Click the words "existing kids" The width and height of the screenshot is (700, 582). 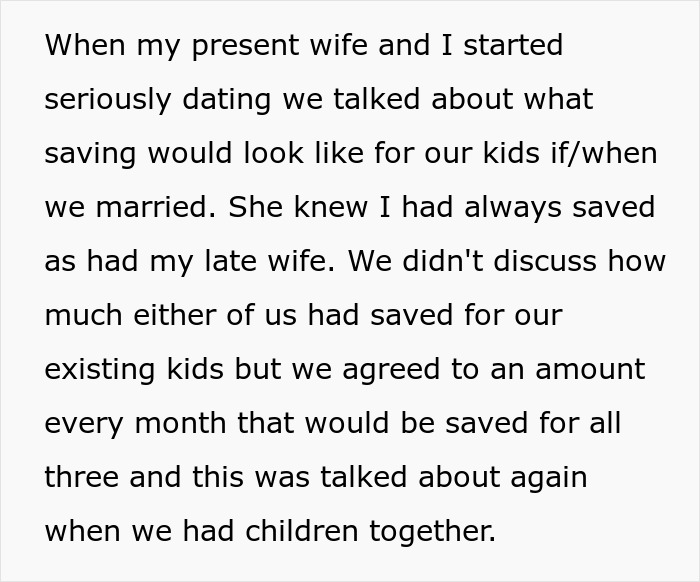[x=134, y=369]
